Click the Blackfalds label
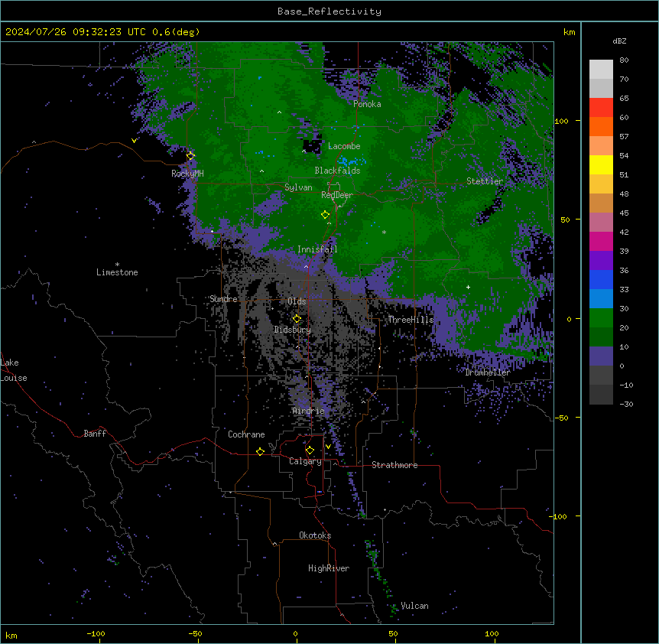Screen dimensions: 659x644 coord(337,171)
